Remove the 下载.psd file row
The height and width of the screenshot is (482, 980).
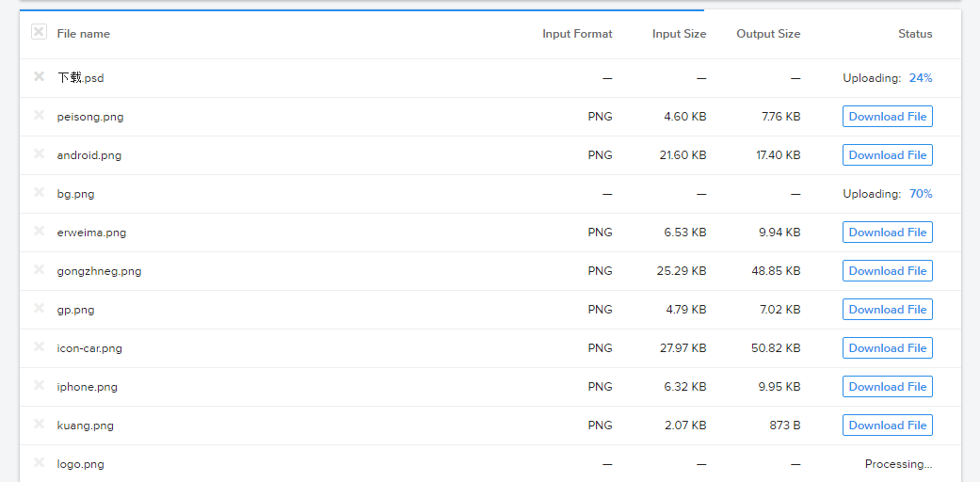(39, 76)
